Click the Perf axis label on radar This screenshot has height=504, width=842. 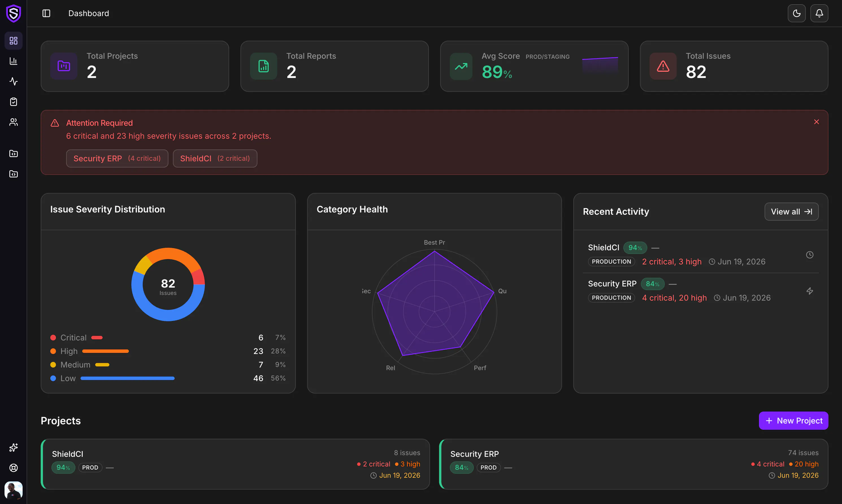coord(480,368)
